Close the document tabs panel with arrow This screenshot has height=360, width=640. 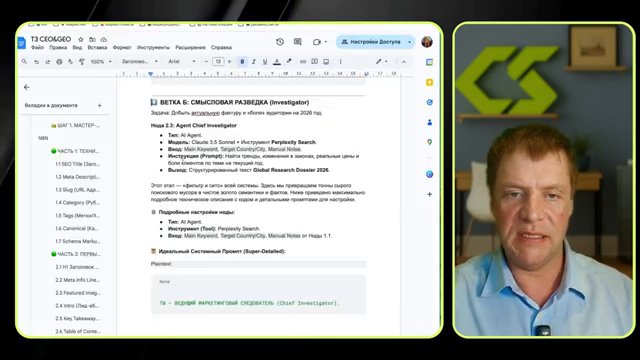(x=27, y=87)
